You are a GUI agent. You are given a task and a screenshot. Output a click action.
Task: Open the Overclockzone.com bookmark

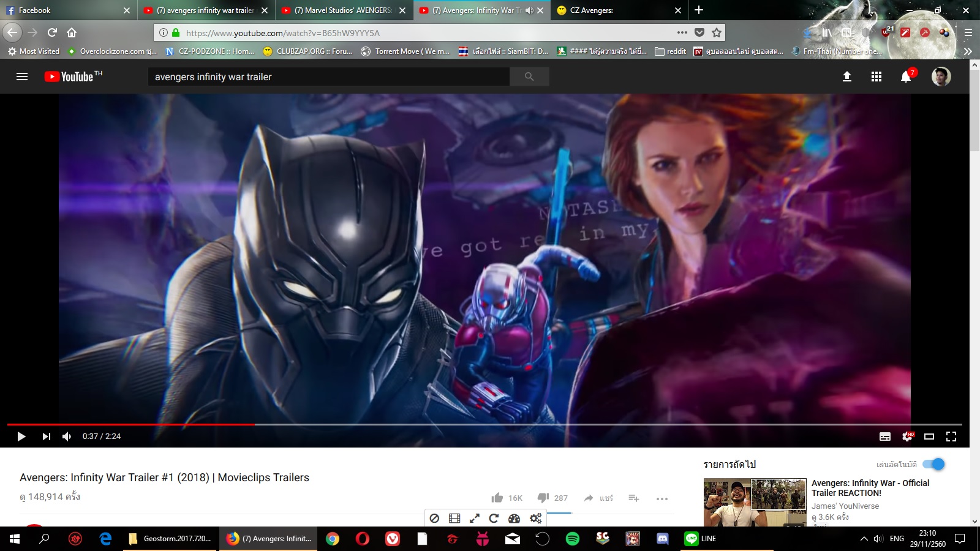112,51
